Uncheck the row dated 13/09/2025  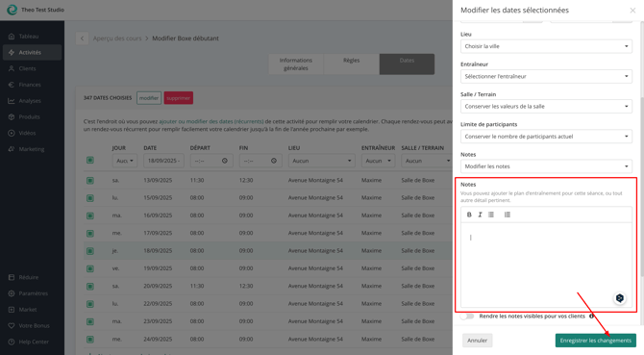click(x=90, y=180)
